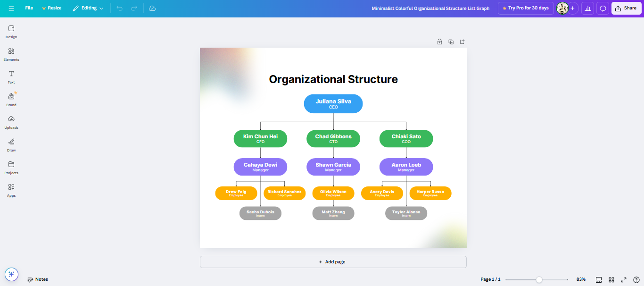This screenshot has width=644, height=286.
Task: Select the Taylor Alonso Intern box
Action: pyautogui.click(x=406, y=213)
